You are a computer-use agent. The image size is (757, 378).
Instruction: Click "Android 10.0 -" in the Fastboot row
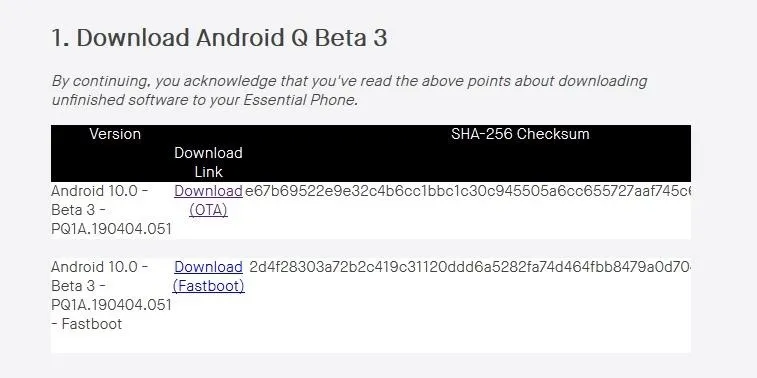coord(99,267)
